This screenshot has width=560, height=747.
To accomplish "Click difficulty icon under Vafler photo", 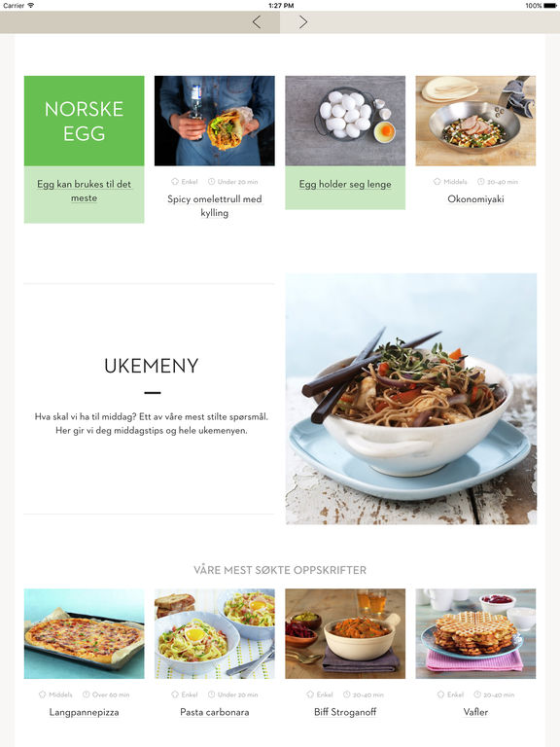I will coord(441,694).
